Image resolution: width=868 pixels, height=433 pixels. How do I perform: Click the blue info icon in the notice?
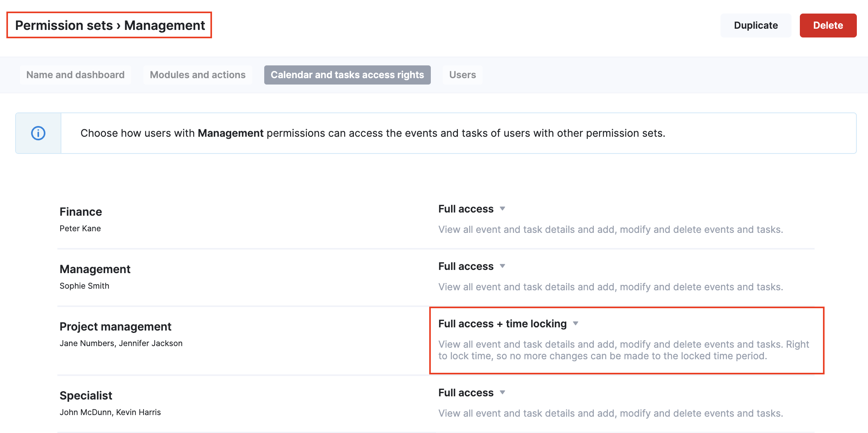coord(38,133)
